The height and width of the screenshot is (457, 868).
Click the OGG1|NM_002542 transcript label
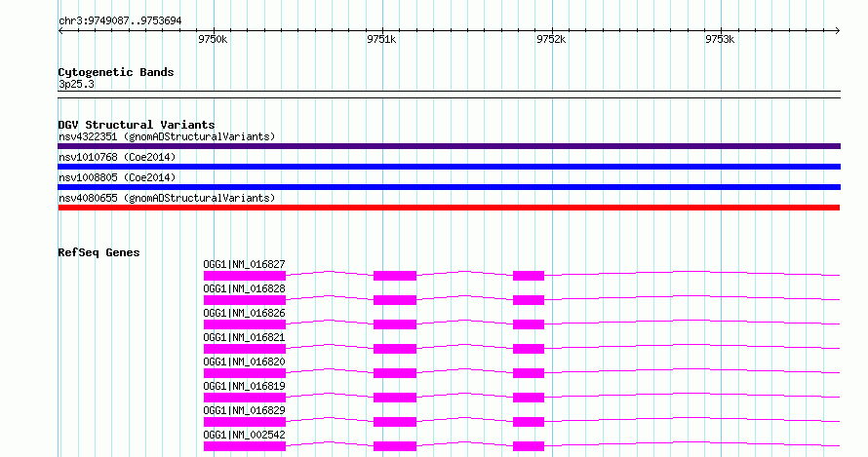point(244,435)
